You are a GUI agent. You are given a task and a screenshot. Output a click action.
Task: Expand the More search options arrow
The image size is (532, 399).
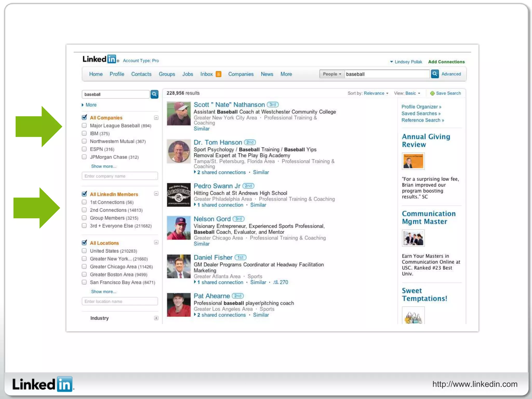coord(83,105)
